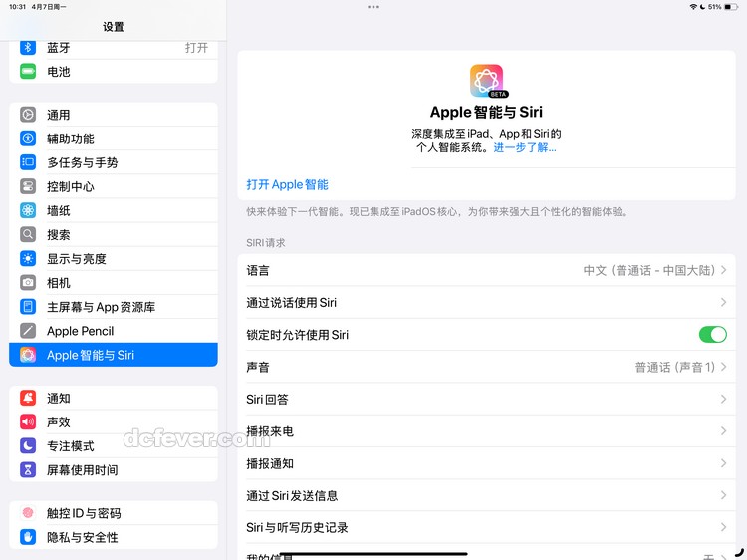Tap the three-dot multitasking control
747x560 pixels.
click(373, 7)
